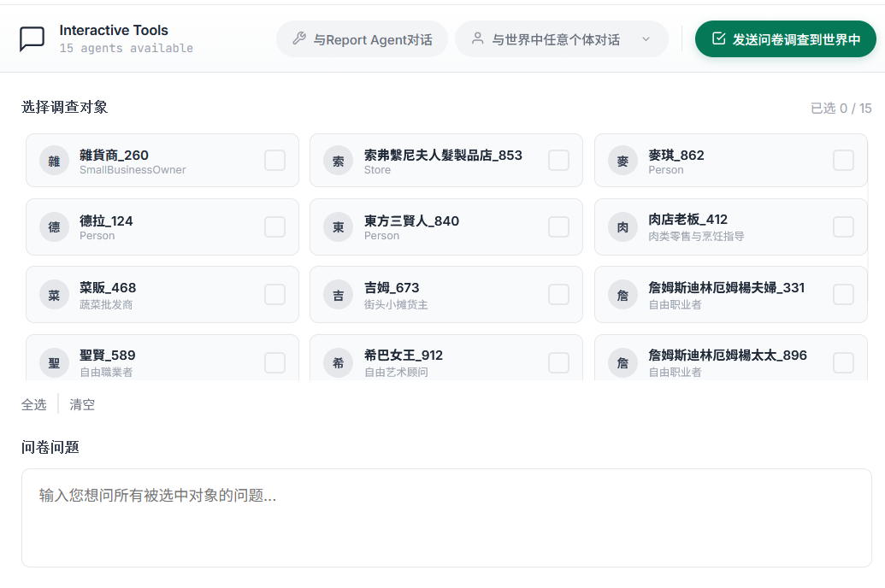Click the Interactive Tools chat bubble icon
The image size is (885, 588).
pyautogui.click(x=32, y=38)
